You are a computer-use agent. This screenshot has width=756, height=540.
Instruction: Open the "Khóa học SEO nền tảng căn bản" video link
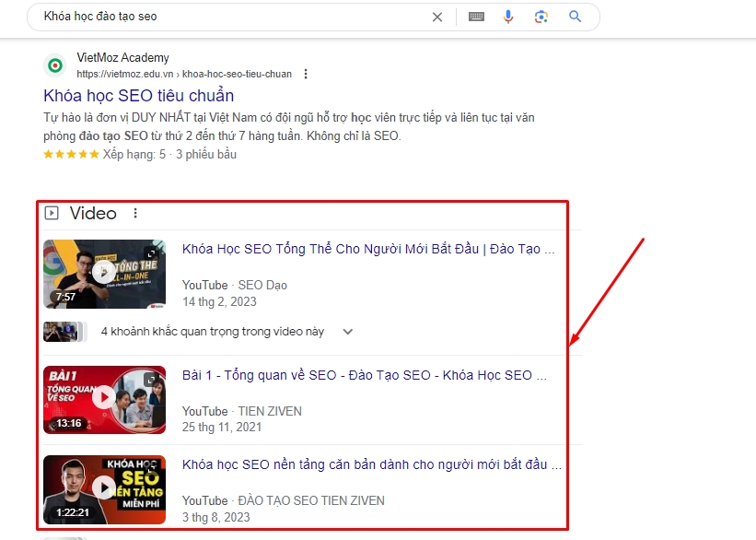(x=371, y=464)
